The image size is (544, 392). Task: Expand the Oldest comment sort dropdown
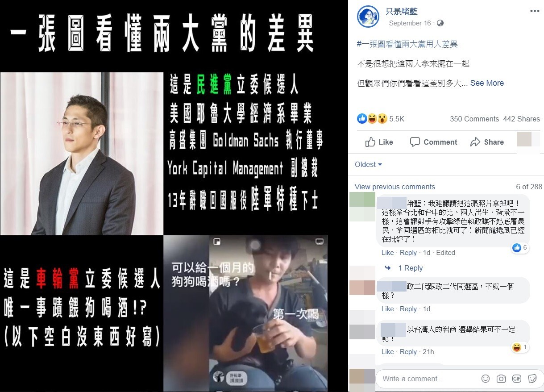coord(368,164)
